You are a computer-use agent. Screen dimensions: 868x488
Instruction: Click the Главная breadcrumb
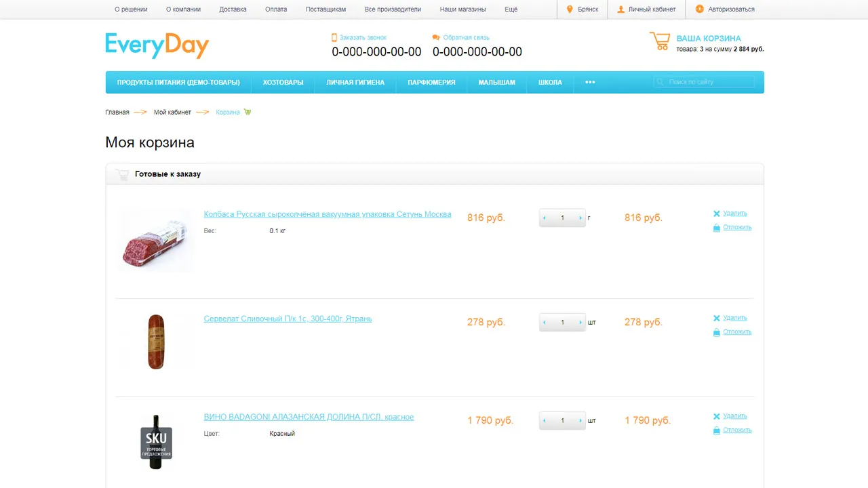tap(117, 112)
